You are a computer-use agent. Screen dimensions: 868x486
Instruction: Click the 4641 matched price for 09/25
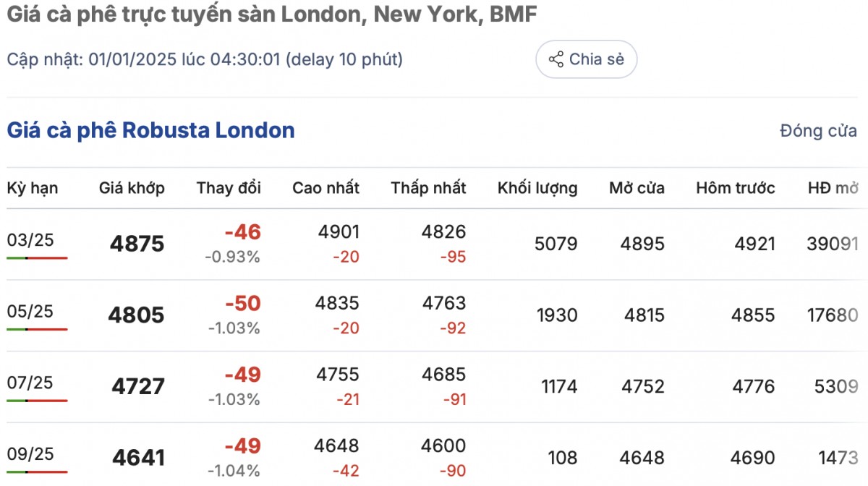click(138, 458)
